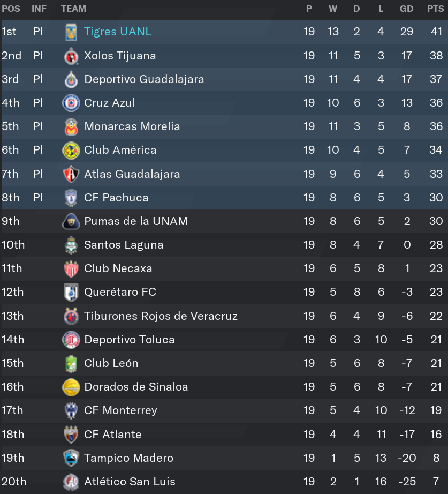
Task: Click the Club América crest
Action: click(x=71, y=150)
